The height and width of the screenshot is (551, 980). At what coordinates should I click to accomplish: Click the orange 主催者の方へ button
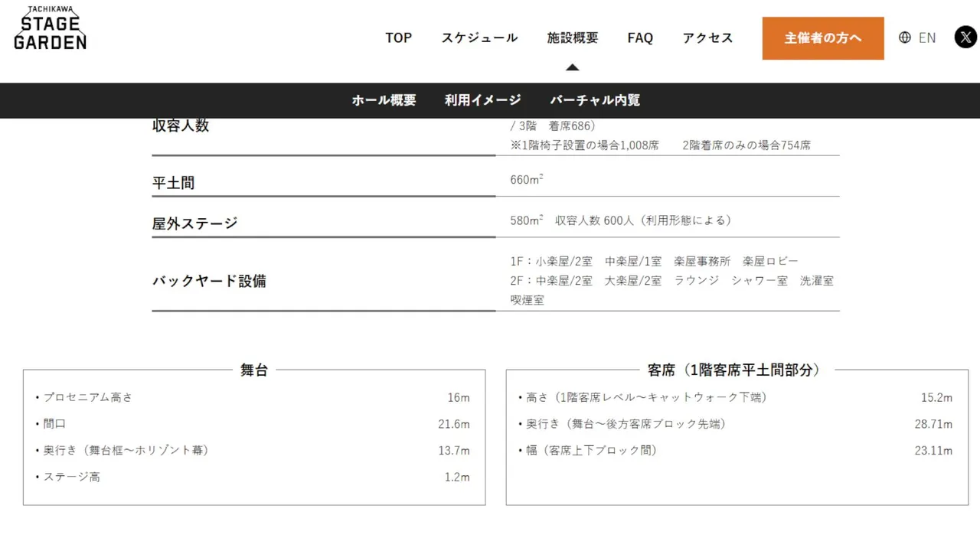823,38
